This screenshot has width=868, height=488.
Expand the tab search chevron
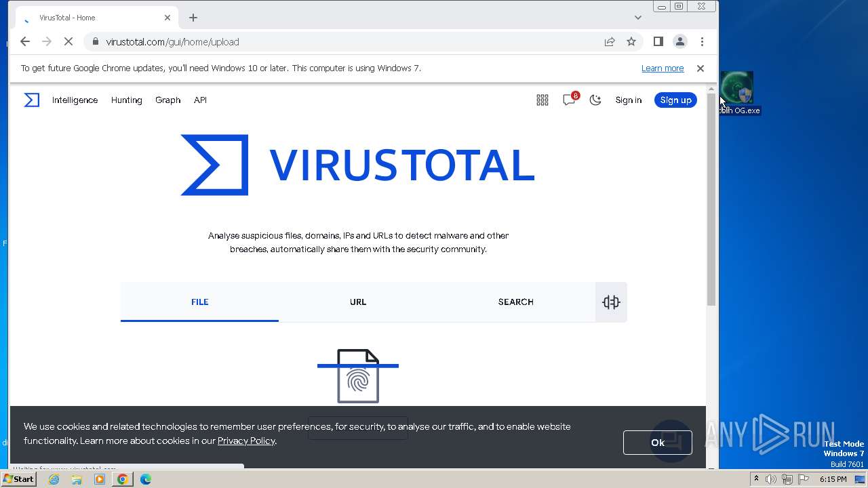pyautogui.click(x=637, y=18)
